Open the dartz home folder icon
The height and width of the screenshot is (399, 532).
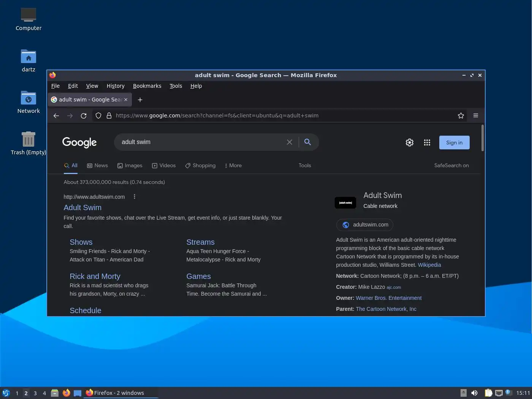pos(28,60)
